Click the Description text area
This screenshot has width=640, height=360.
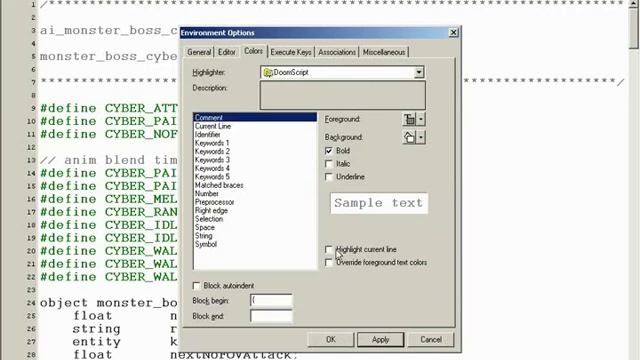coord(342,95)
